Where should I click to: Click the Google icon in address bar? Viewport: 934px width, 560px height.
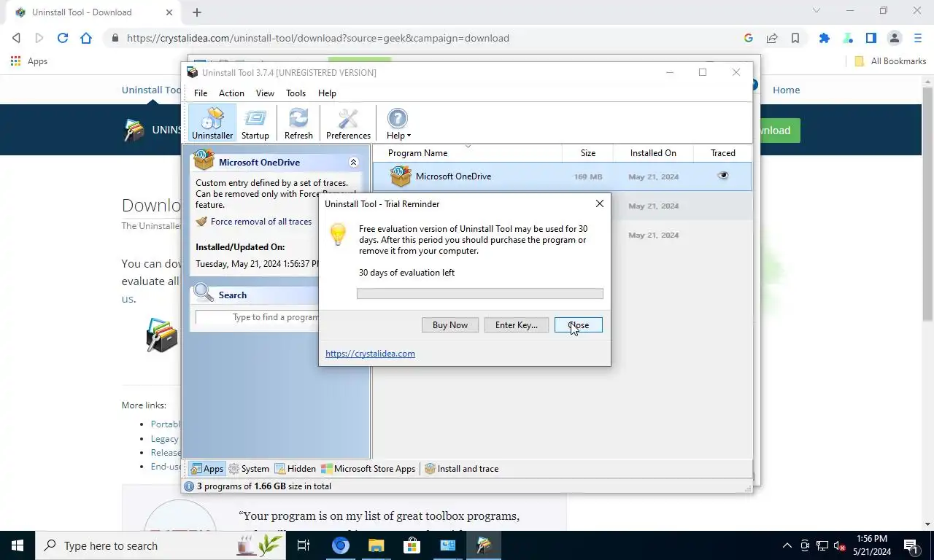(x=749, y=38)
